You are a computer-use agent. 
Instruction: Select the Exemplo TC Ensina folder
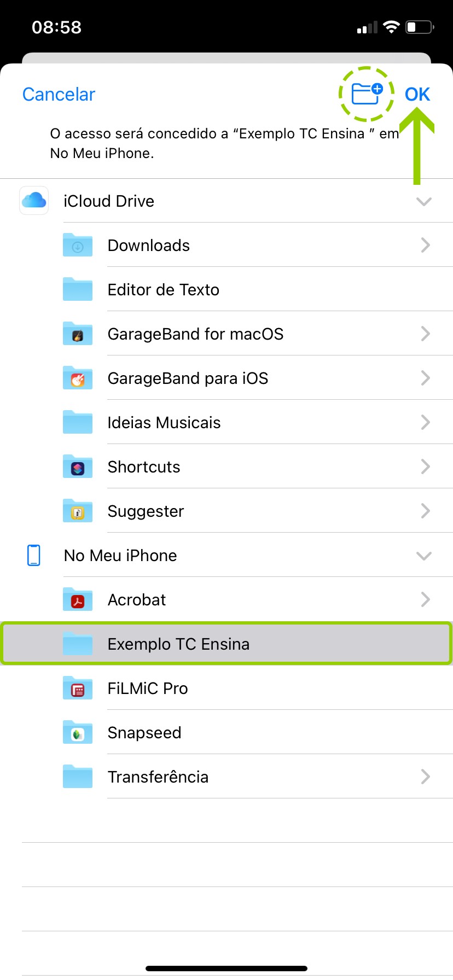tap(178, 644)
